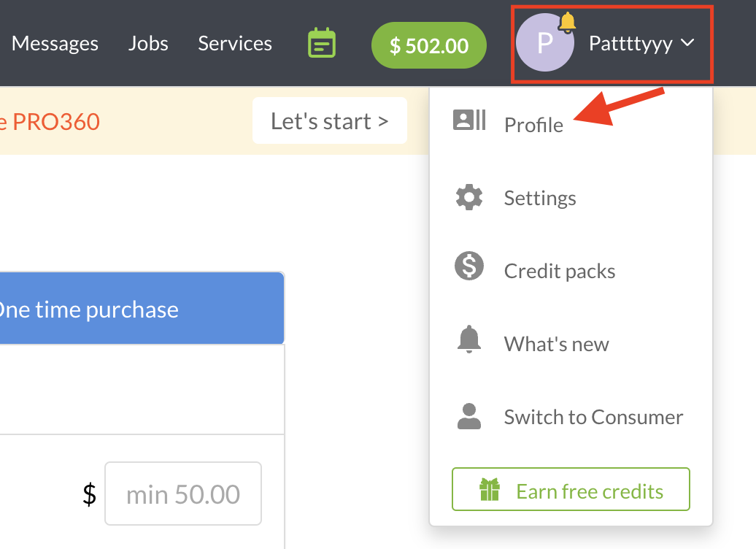756x549 pixels.
Task: Click the Settings gear icon
Action: tap(469, 197)
